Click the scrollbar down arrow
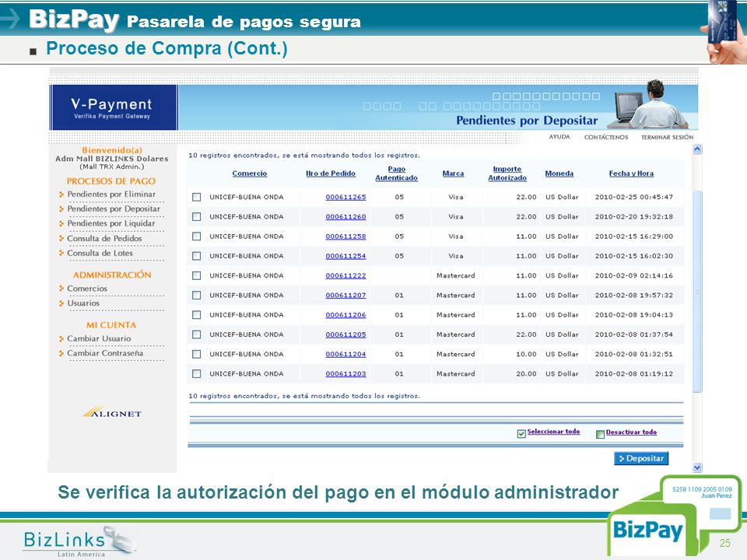747x560 pixels. [697, 467]
